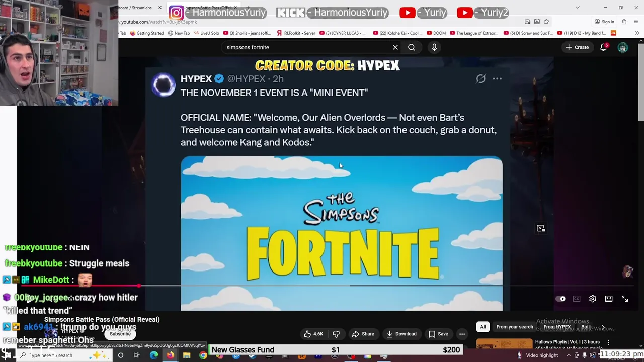The image size is (644, 362).
Task: Open Video highlight news widget
Action: point(537,355)
